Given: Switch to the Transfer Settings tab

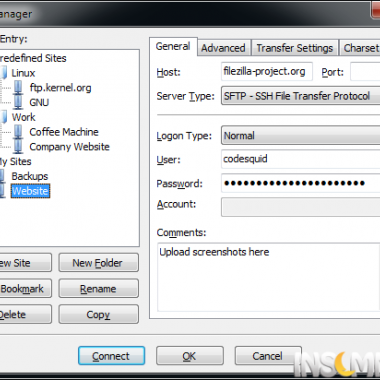Looking at the screenshot, I should click(x=295, y=48).
